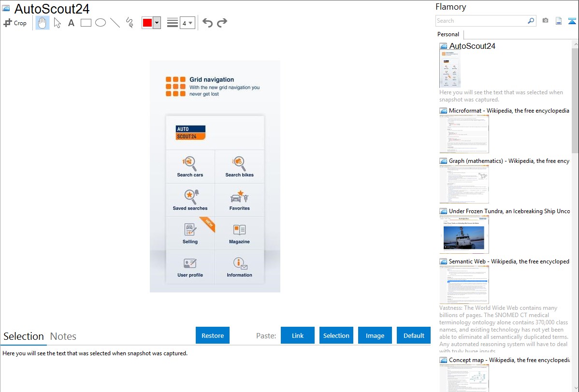Click the Selling icon in snapshot
The image size is (579, 392).
pyautogui.click(x=190, y=230)
